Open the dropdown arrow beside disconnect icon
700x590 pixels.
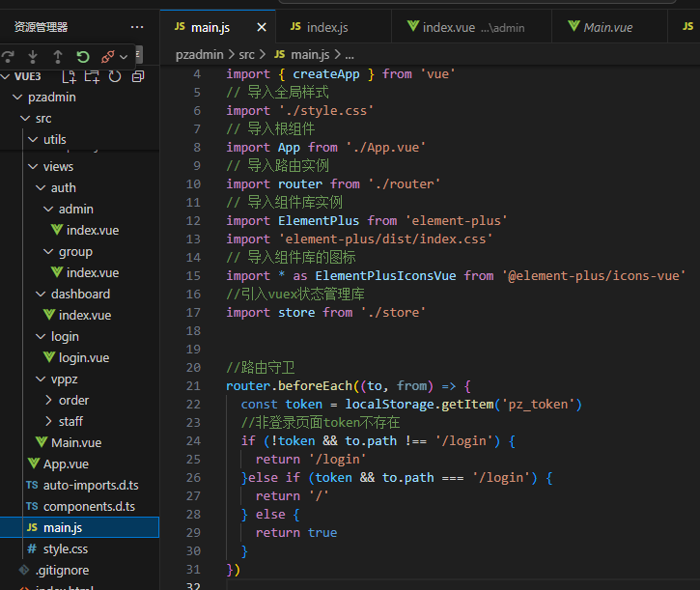point(125,56)
